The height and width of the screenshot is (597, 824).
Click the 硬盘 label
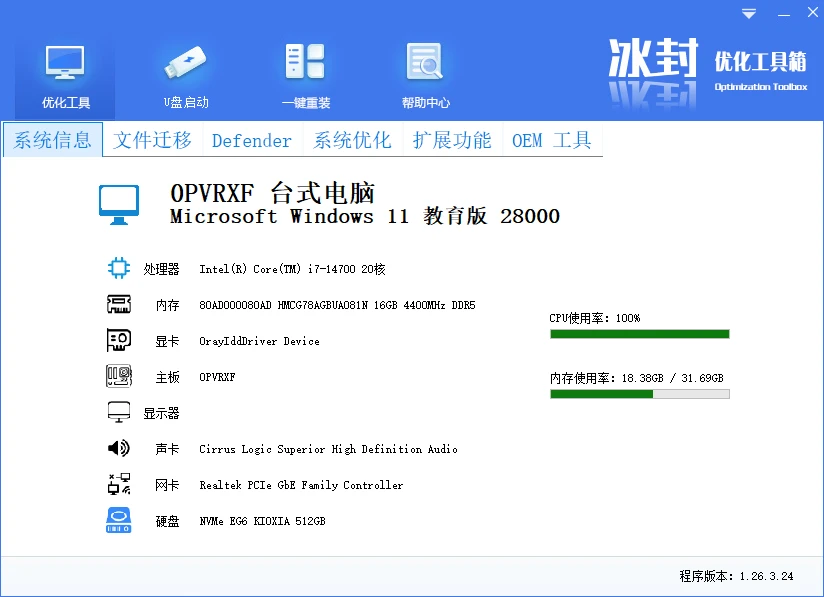(x=168, y=521)
